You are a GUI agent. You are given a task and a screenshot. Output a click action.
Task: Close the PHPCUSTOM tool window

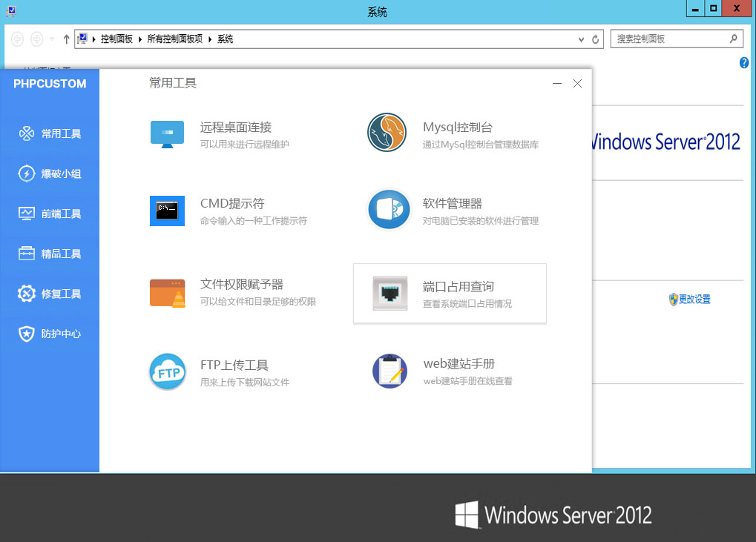(577, 83)
